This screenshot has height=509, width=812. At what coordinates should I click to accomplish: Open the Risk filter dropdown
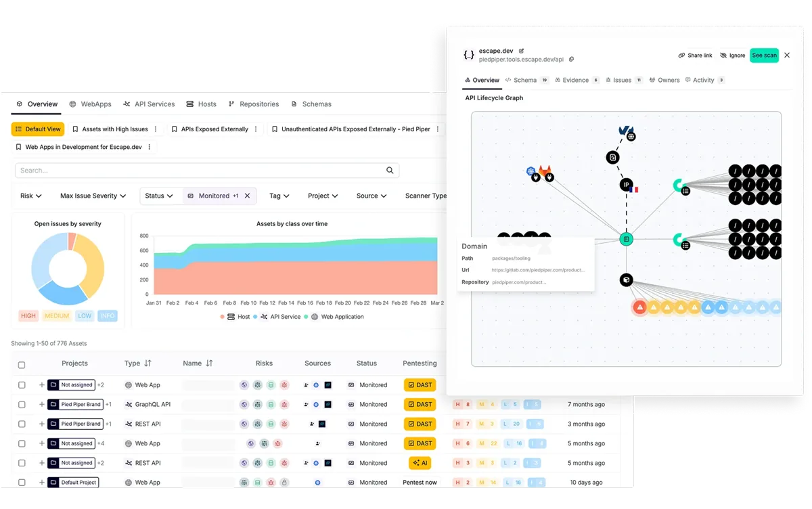(31, 196)
